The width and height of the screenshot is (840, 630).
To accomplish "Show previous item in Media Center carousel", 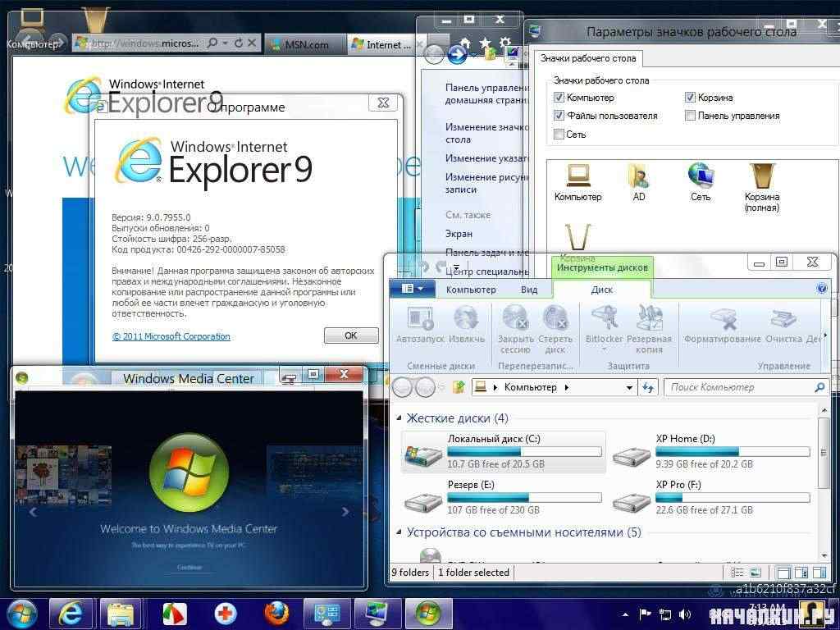I will point(33,512).
